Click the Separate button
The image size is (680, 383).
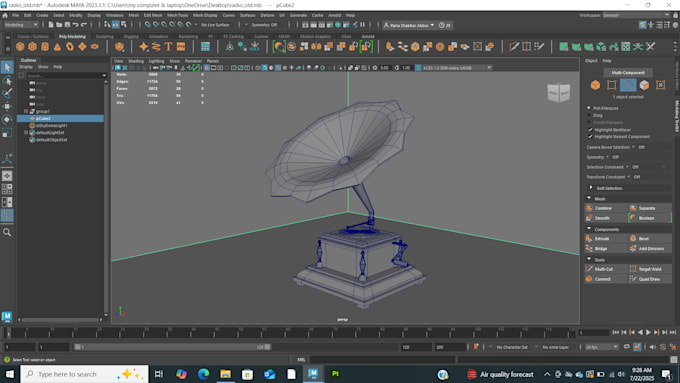click(650, 208)
